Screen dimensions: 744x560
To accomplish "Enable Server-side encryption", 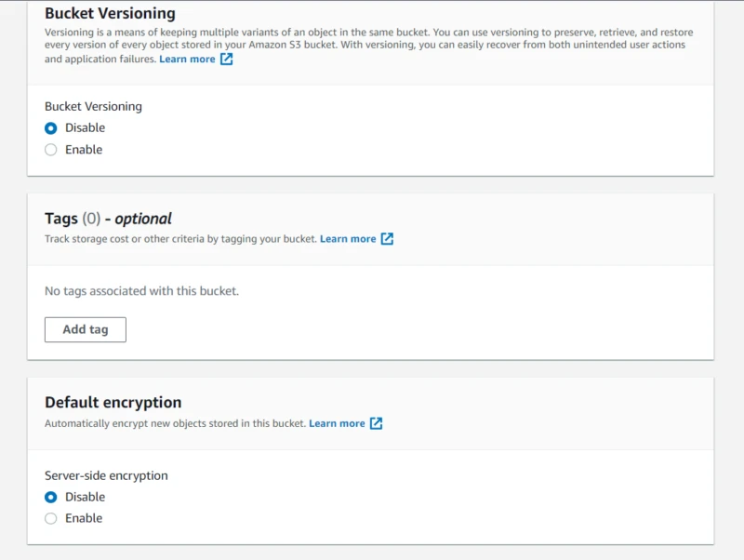I will [x=51, y=518].
